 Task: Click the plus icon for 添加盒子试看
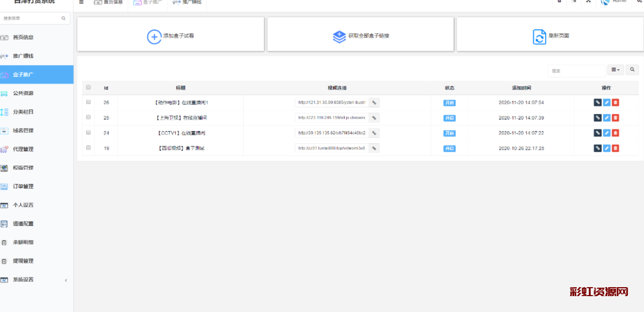(x=154, y=36)
